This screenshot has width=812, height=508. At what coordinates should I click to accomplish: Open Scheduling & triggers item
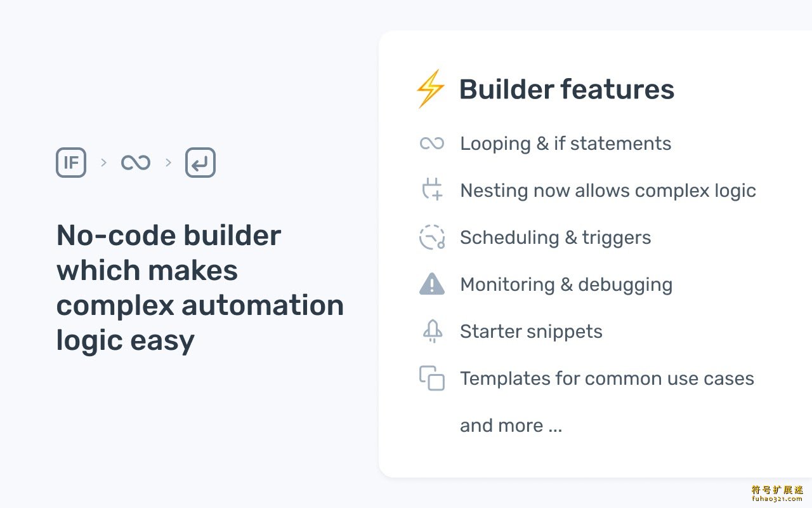point(555,237)
